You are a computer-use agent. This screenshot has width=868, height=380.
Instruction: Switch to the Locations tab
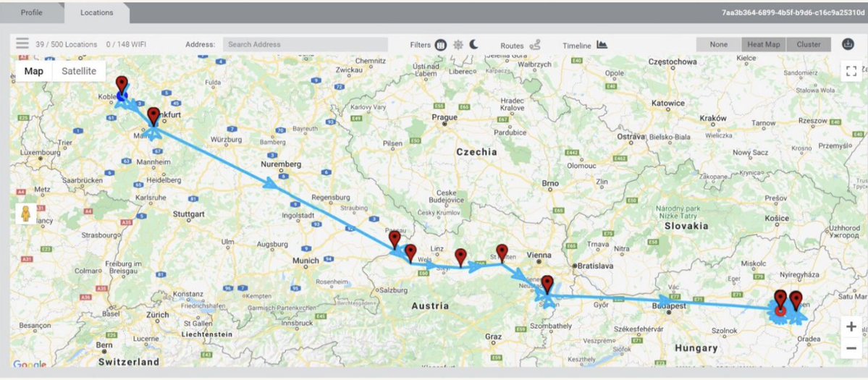pyautogui.click(x=96, y=12)
